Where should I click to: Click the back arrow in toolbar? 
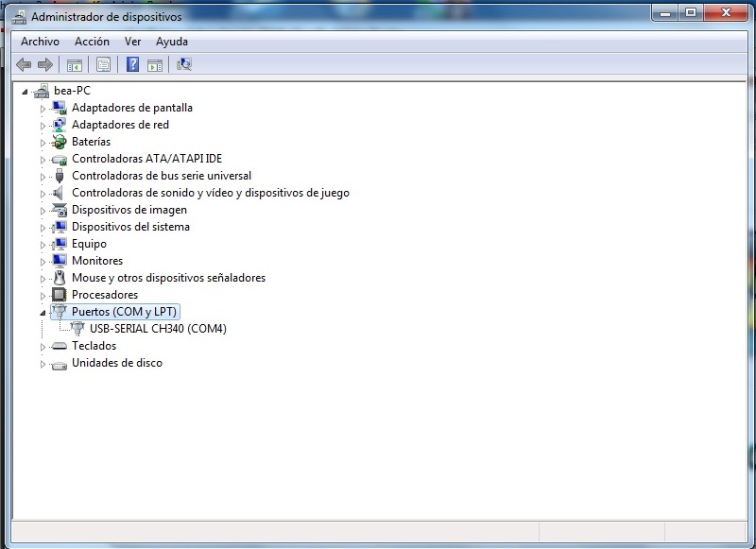pyautogui.click(x=24, y=64)
